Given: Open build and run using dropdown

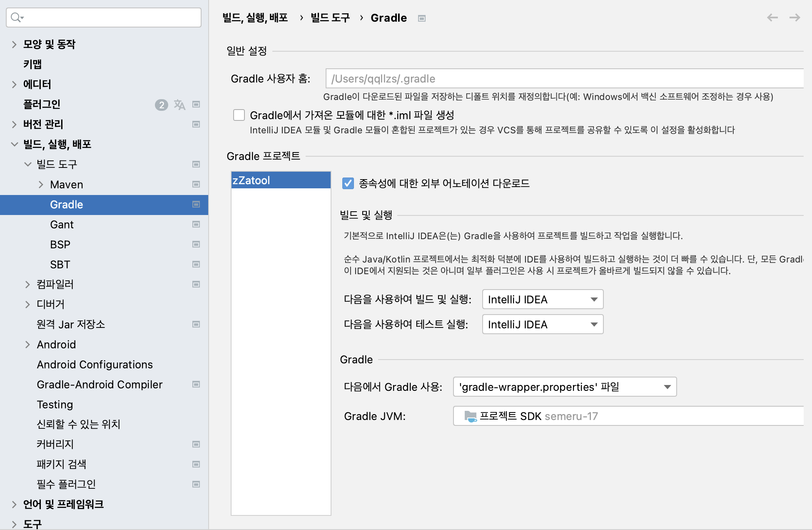Looking at the screenshot, I should [x=542, y=300].
